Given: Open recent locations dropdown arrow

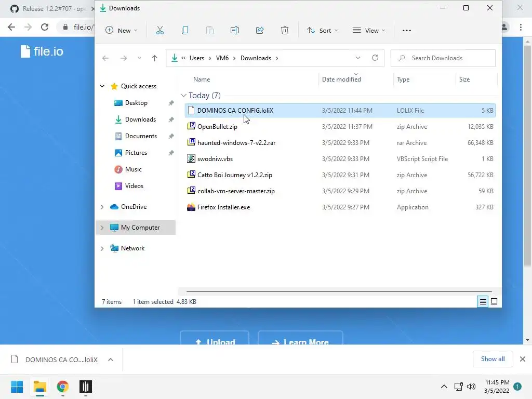Looking at the screenshot, I should click(x=139, y=58).
